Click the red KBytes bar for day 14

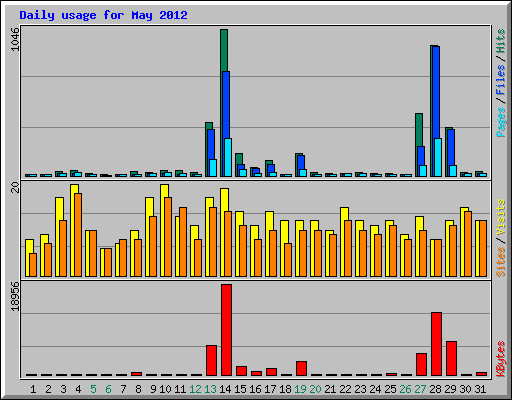pyautogui.click(x=226, y=330)
